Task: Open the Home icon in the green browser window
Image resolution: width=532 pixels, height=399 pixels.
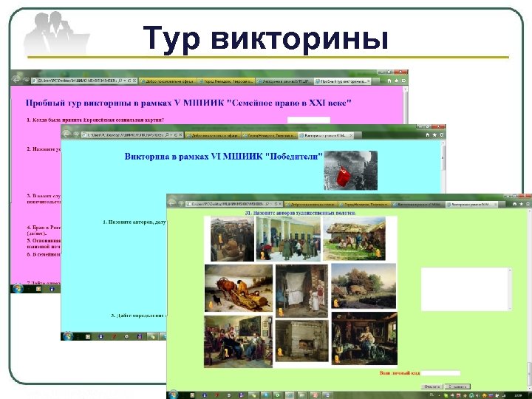Action: (515, 204)
